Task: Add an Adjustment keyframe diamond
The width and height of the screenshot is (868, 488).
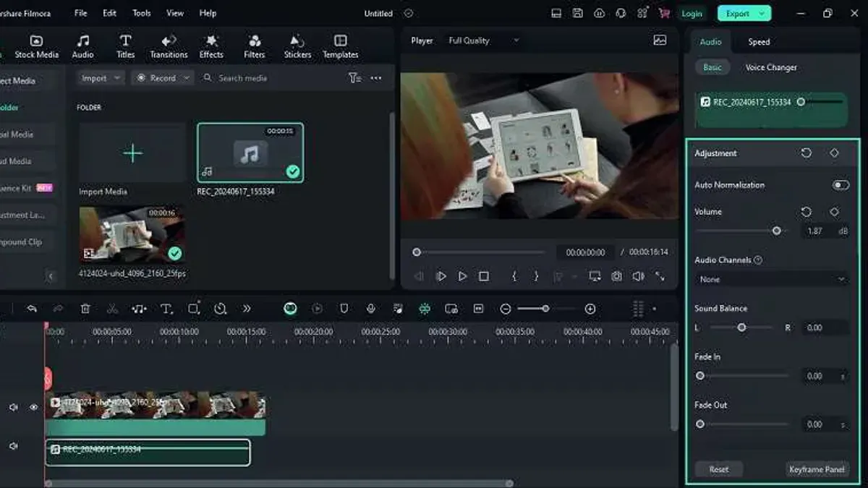Action: (834, 153)
